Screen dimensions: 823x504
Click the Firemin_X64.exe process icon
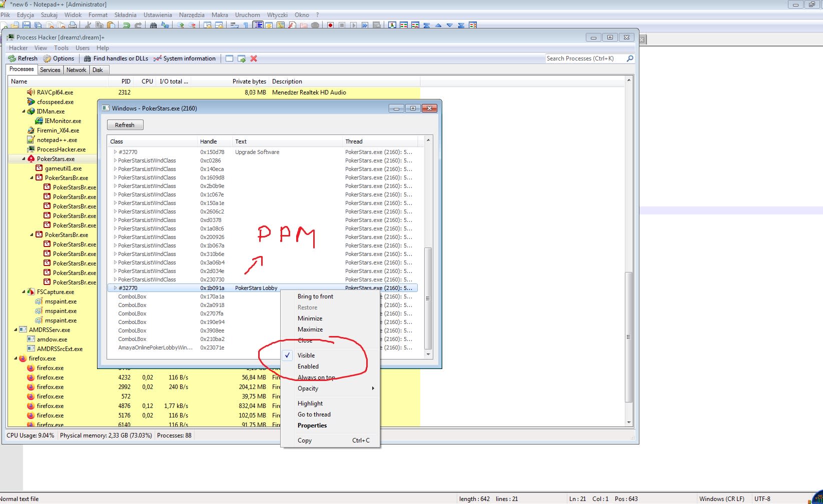point(31,130)
